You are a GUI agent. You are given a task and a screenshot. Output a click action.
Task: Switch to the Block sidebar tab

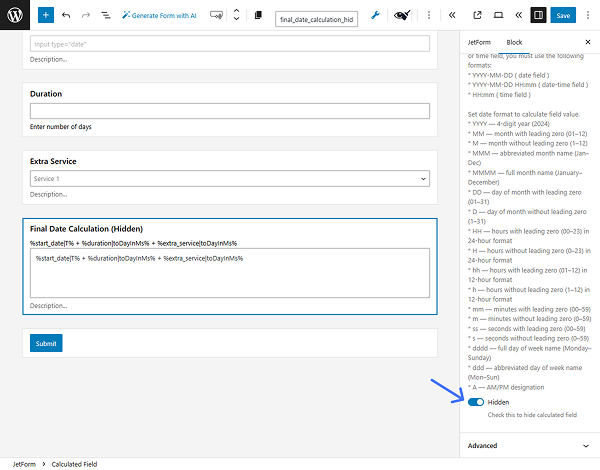tap(514, 42)
